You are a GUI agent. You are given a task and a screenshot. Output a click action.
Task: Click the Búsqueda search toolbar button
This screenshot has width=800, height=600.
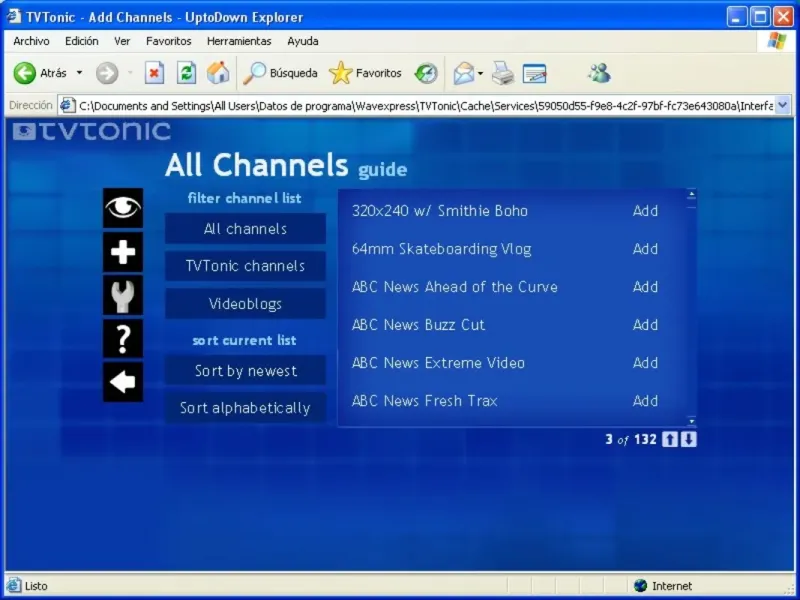click(x=281, y=73)
